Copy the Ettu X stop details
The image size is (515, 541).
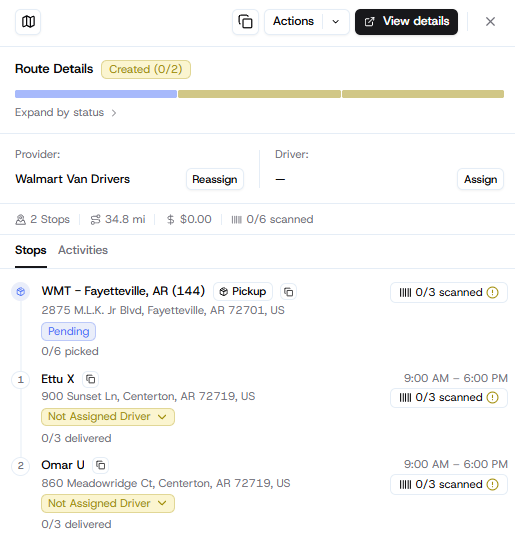[90, 379]
